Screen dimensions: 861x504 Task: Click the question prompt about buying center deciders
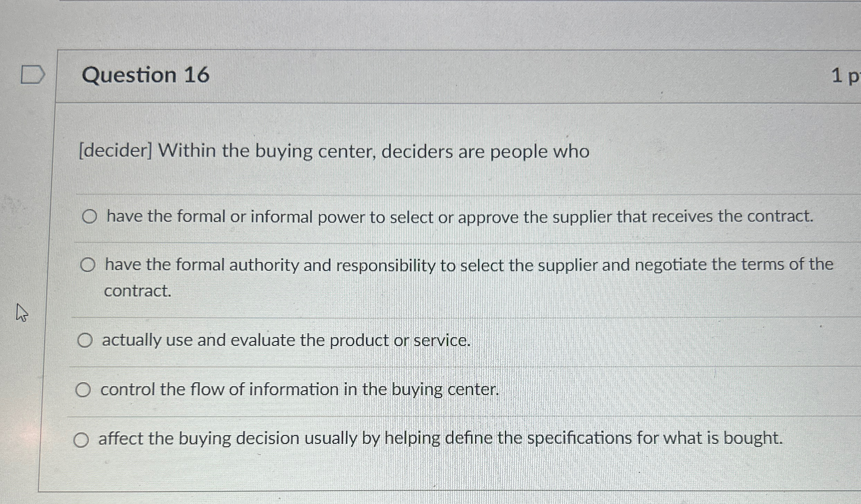[x=334, y=151]
